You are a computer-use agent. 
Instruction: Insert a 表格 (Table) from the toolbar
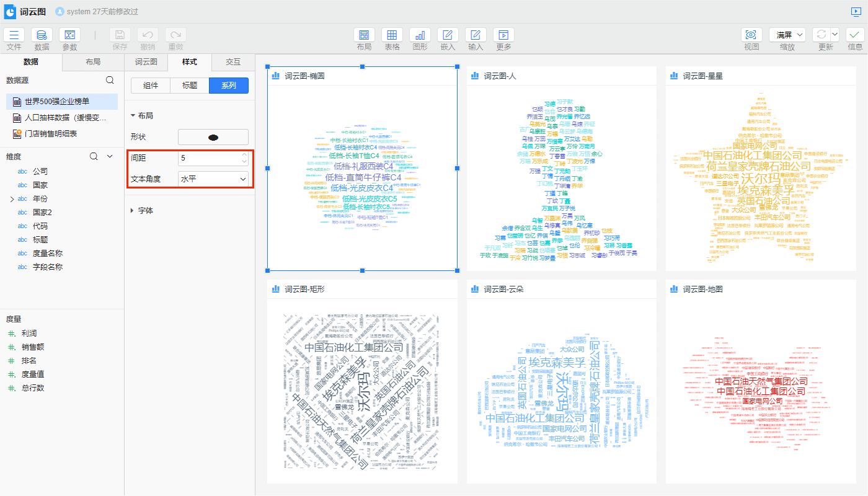[x=392, y=35]
